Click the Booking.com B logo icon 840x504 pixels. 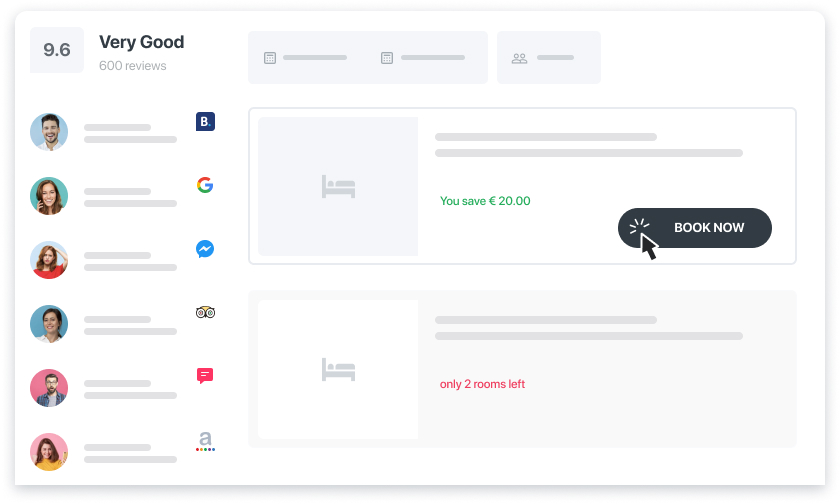205,122
